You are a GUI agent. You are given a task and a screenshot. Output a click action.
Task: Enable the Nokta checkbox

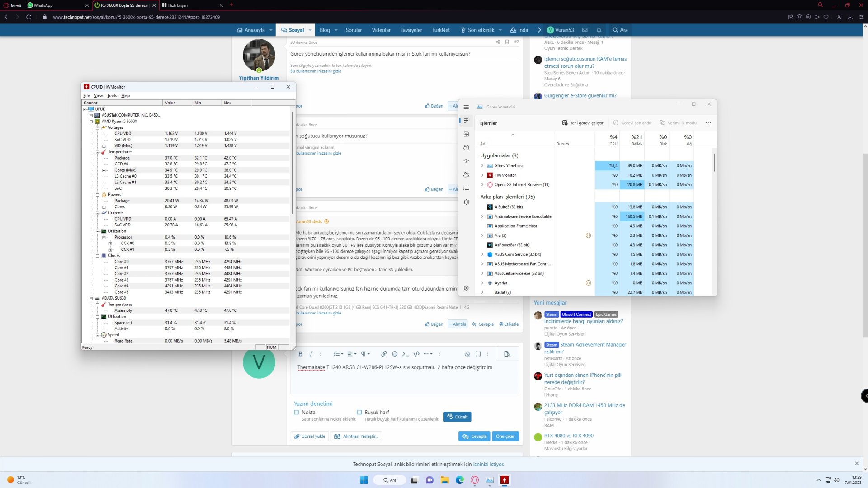click(x=297, y=413)
